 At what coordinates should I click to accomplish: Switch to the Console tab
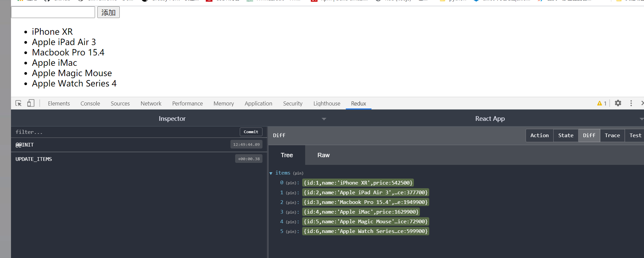click(x=90, y=103)
